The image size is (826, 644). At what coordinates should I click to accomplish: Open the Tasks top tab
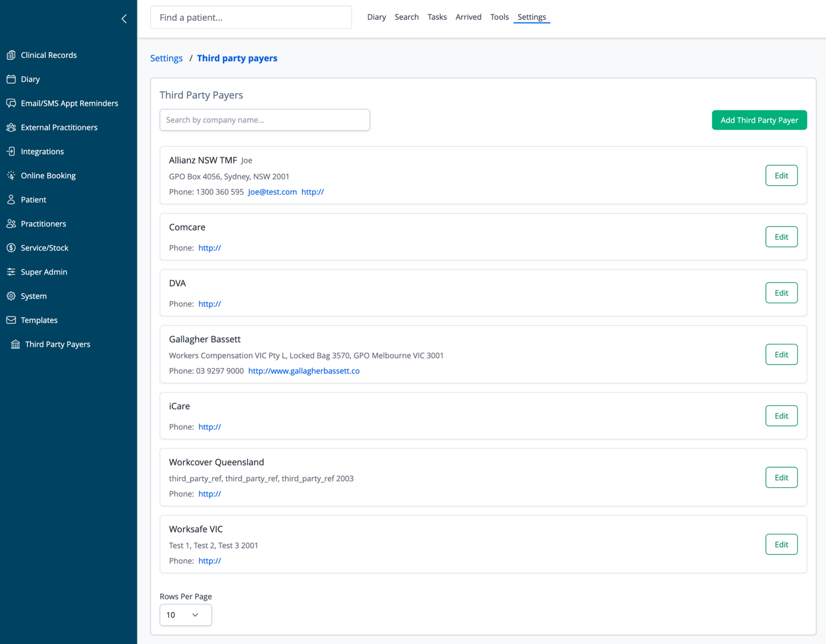pyautogui.click(x=437, y=17)
